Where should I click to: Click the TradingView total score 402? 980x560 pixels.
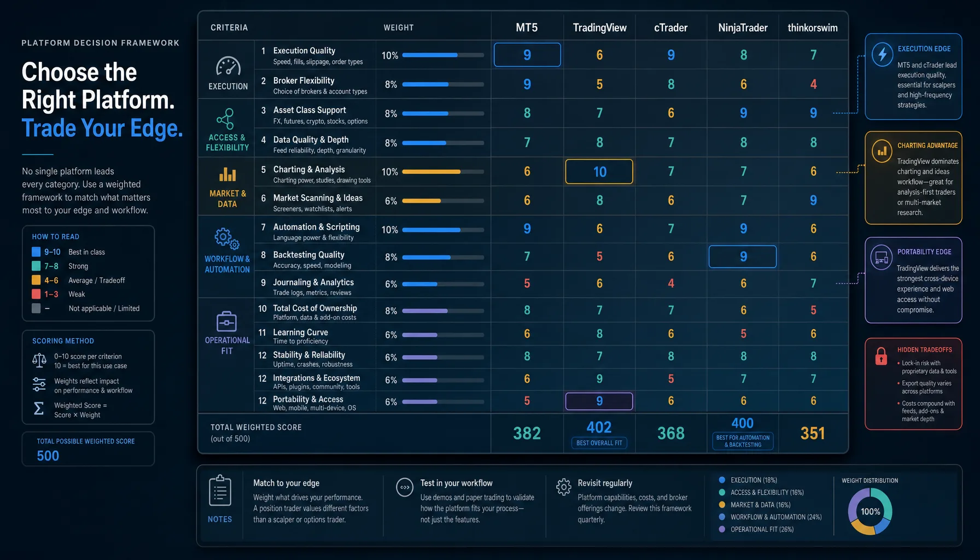pos(599,427)
